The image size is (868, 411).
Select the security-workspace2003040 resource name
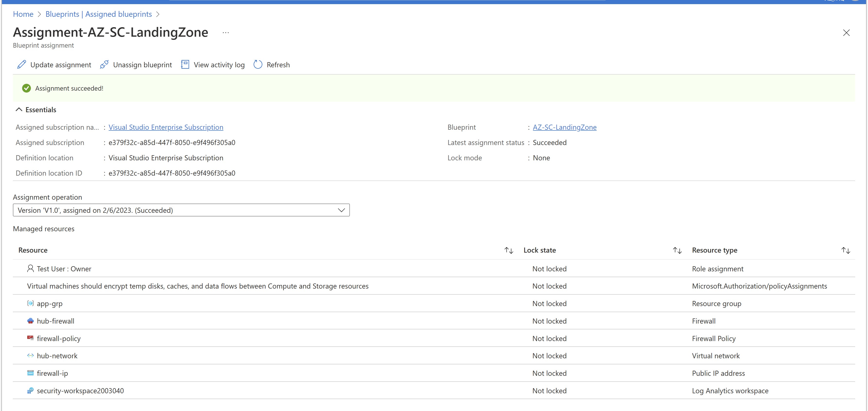[x=80, y=390]
